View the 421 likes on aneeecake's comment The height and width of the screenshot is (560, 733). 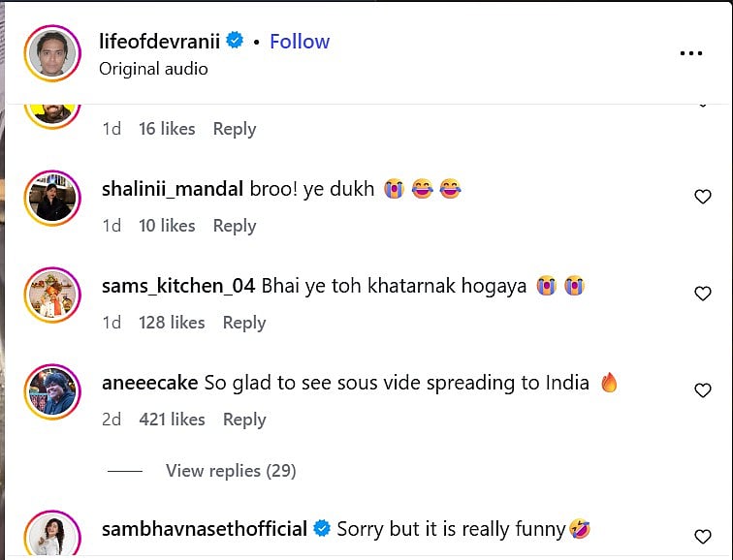(172, 420)
